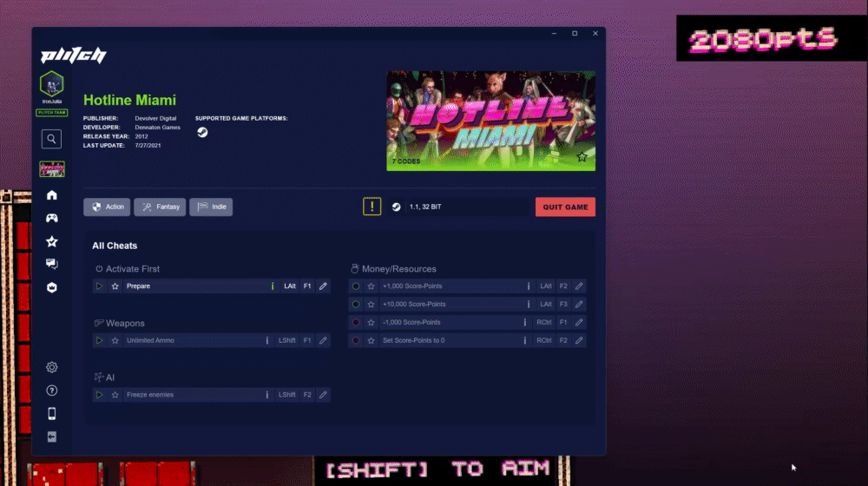The width and height of the screenshot is (868, 486).
Task: Open favorites star icon in sidebar
Action: [51, 241]
